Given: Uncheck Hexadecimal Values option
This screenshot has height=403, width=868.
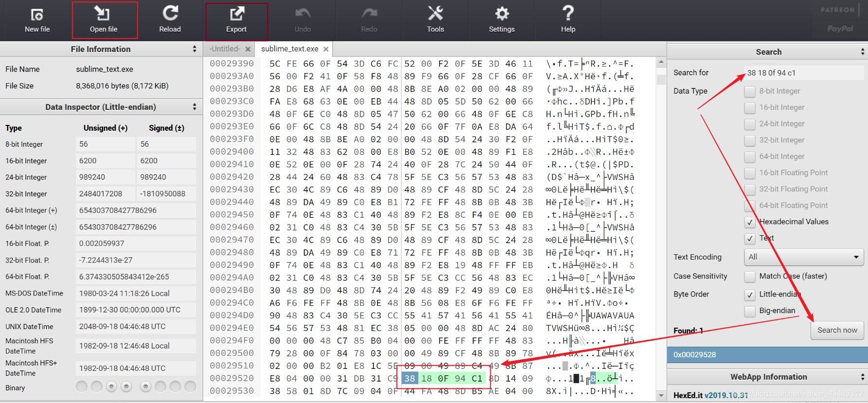Looking at the screenshot, I should 750,222.
